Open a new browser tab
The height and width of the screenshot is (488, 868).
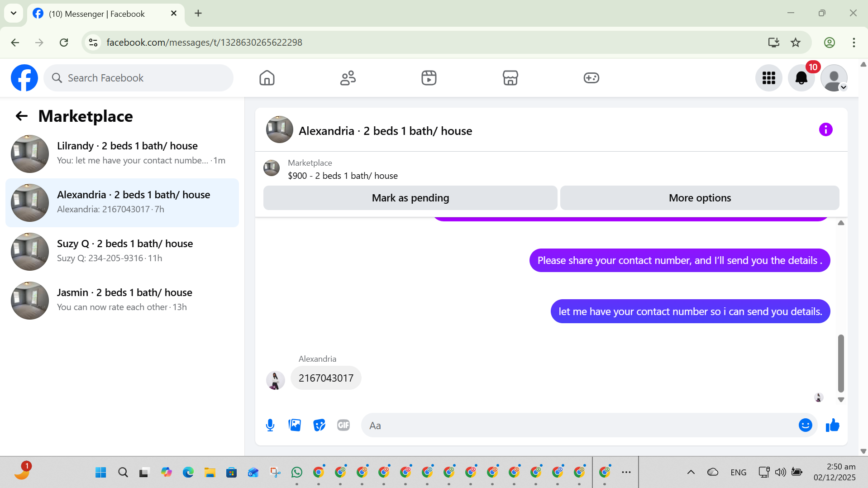pos(198,14)
